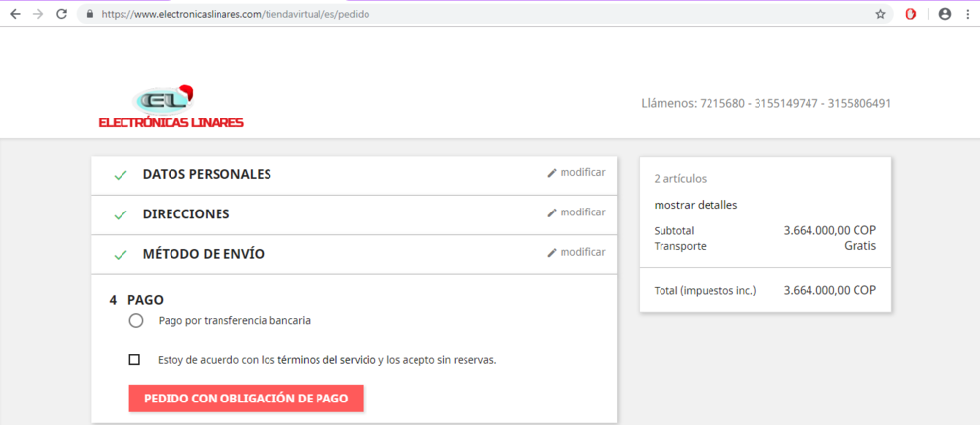
Task: Click the browser forward arrow
Action: coord(38,14)
